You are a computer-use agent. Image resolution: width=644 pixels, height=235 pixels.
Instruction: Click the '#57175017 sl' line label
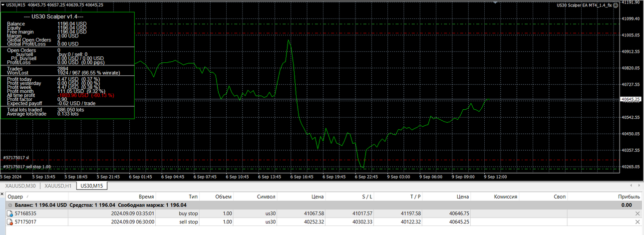tap(16, 158)
